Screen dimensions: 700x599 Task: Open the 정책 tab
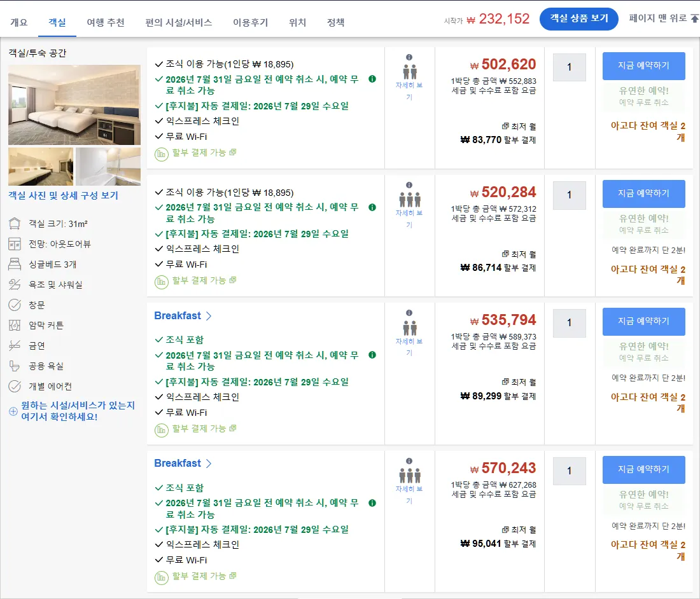point(336,22)
